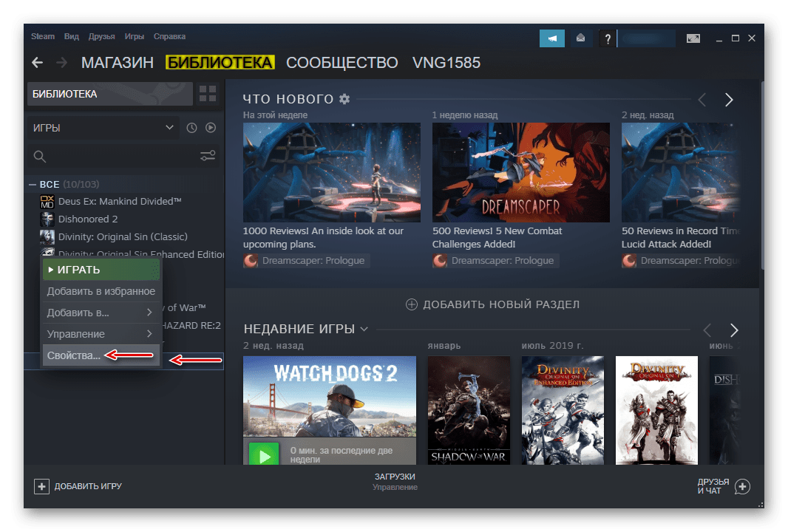The height and width of the screenshot is (532, 788).
Task: Select Dishonored 2 in the game list
Action: (88, 219)
